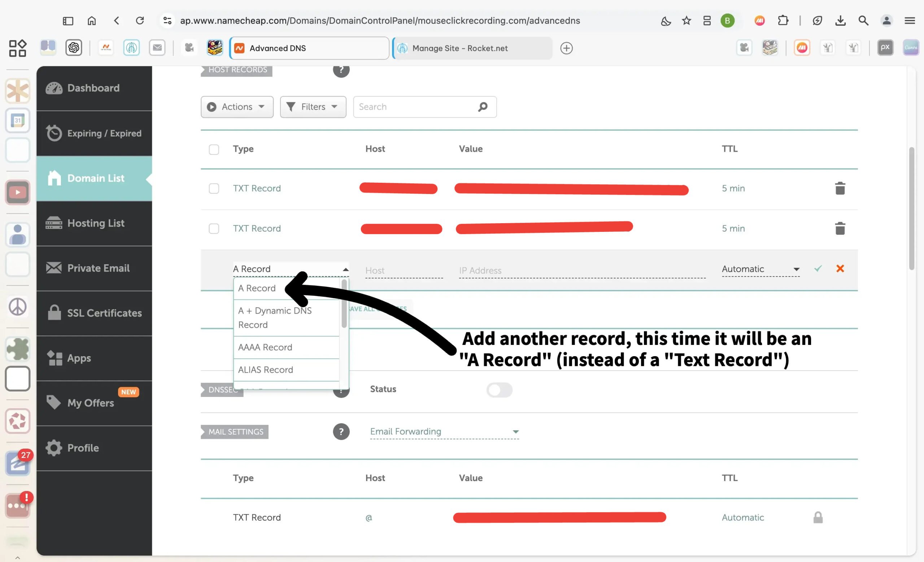The image size is (924, 562).
Task: Check the select-all checkbox in Type header
Action: (x=214, y=149)
